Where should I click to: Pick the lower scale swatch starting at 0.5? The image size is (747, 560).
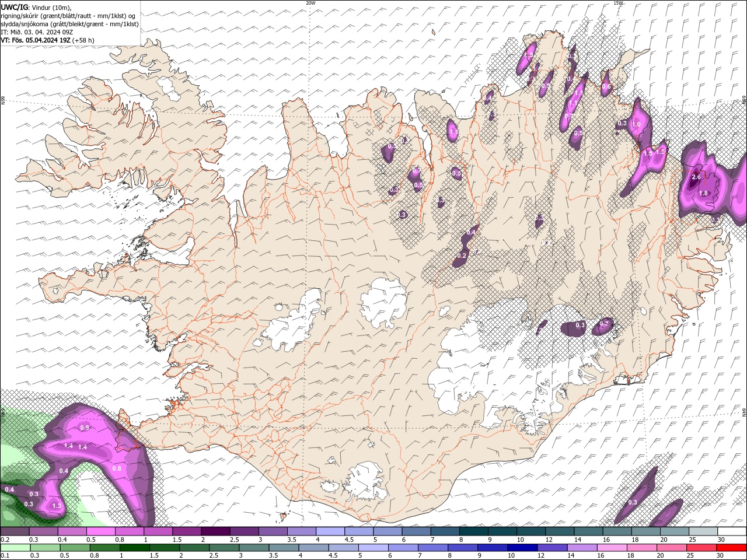[x=75, y=548]
